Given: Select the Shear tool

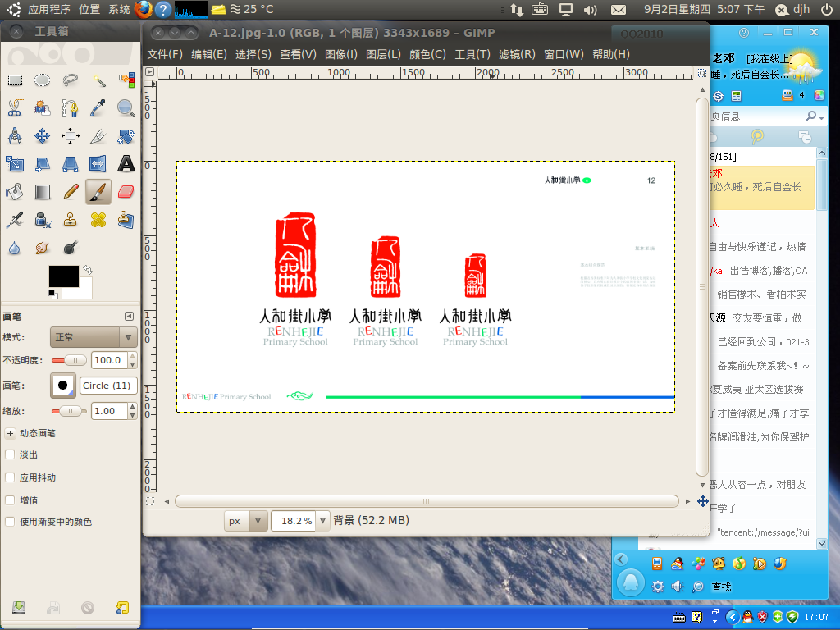Looking at the screenshot, I should pyautogui.click(x=43, y=164).
